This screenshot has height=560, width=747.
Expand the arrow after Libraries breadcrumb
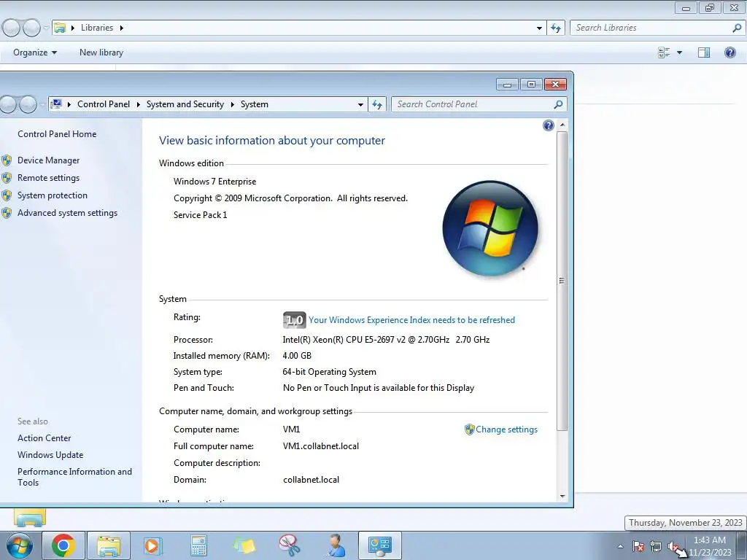122,28
